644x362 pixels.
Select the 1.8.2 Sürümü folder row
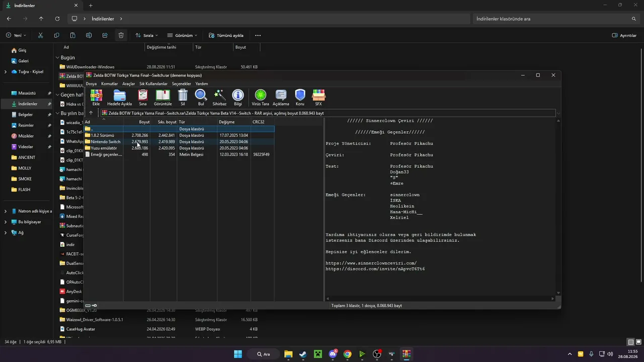(179, 135)
